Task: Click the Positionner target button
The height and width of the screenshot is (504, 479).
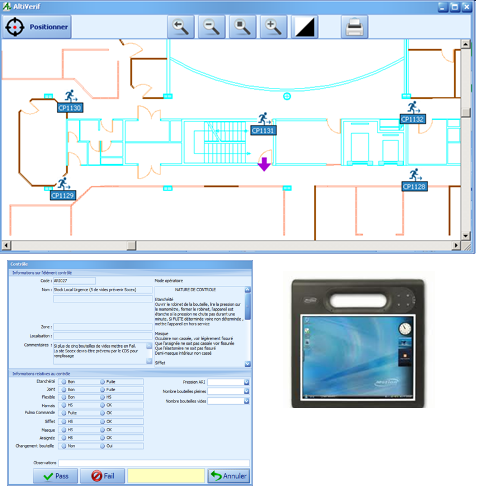Action: (x=37, y=27)
